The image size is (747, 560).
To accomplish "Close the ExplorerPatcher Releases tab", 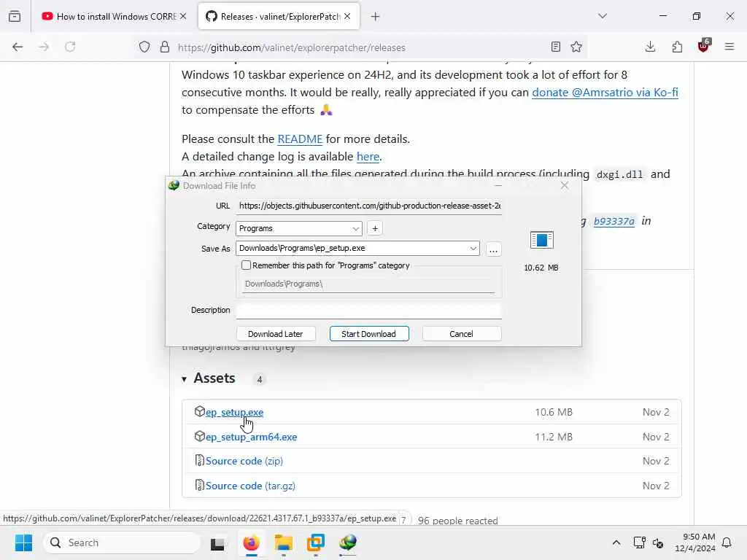I will tap(347, 16).
